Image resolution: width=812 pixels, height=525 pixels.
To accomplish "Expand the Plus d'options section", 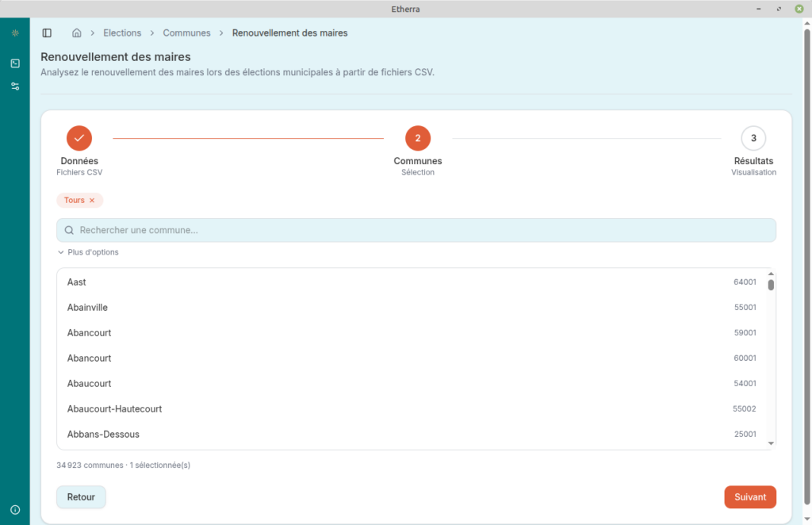I will coord(88,252).
